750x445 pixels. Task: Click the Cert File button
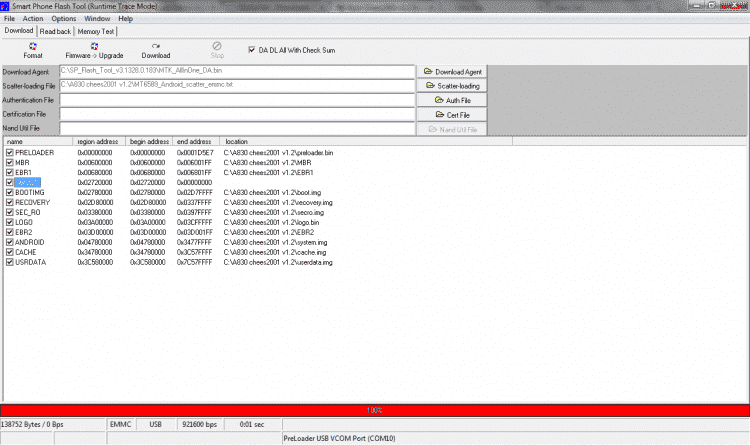tap(452, 115)
